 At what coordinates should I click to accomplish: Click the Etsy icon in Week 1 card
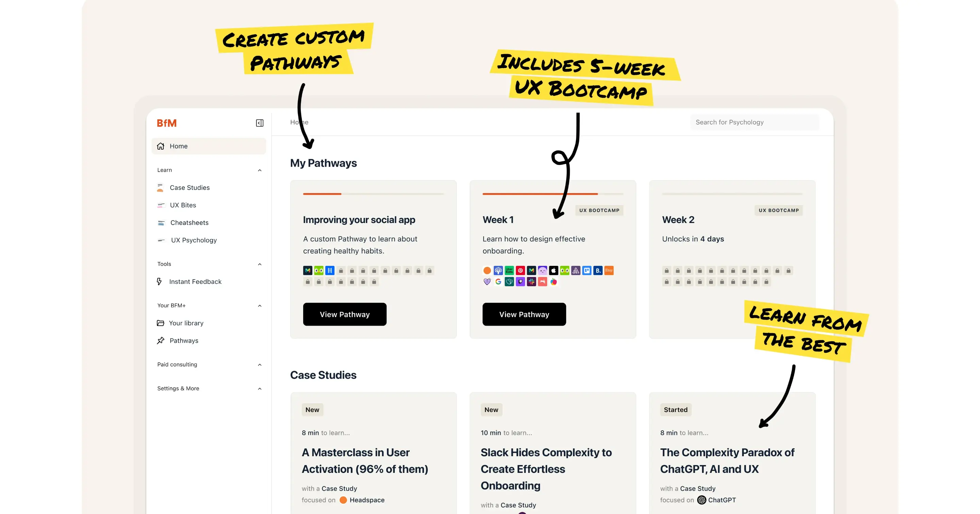[609, 270]
